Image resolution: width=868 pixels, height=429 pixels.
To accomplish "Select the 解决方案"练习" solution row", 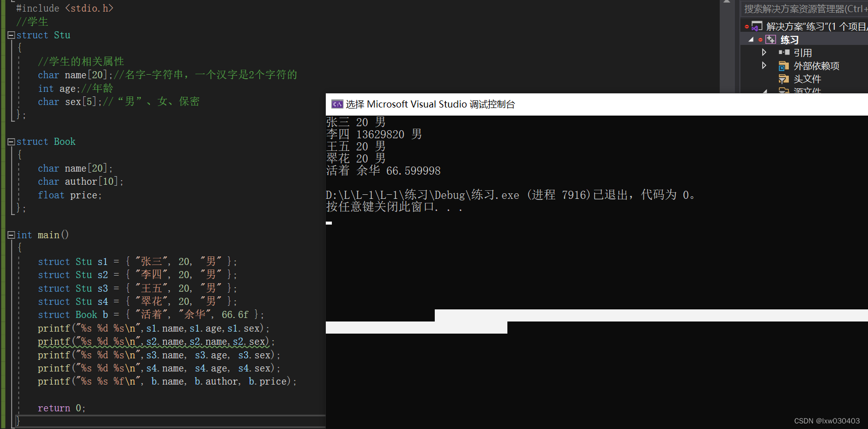I will pos(804,26).
